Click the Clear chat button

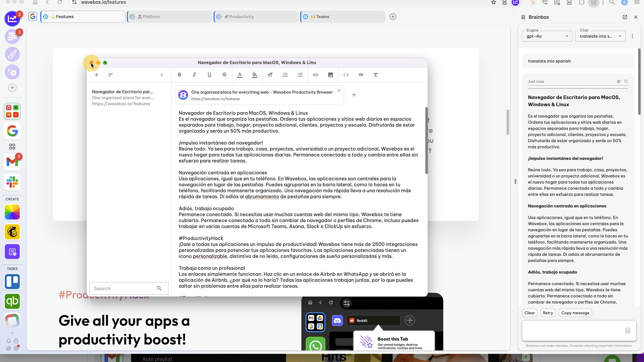(x=530, y=313)
